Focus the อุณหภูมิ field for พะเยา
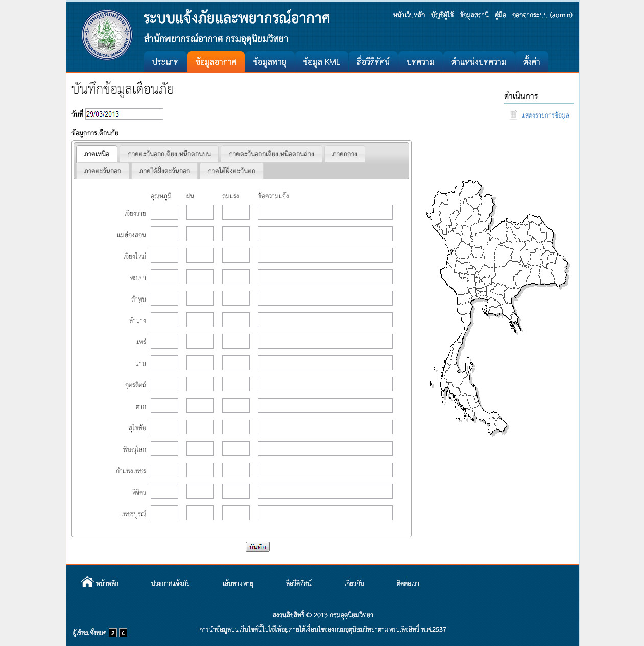This screenshot has width=644, height=646. pos(164,277)
